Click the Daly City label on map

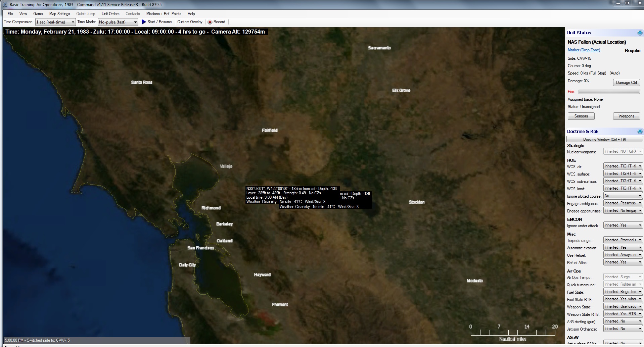click(187, 265)
